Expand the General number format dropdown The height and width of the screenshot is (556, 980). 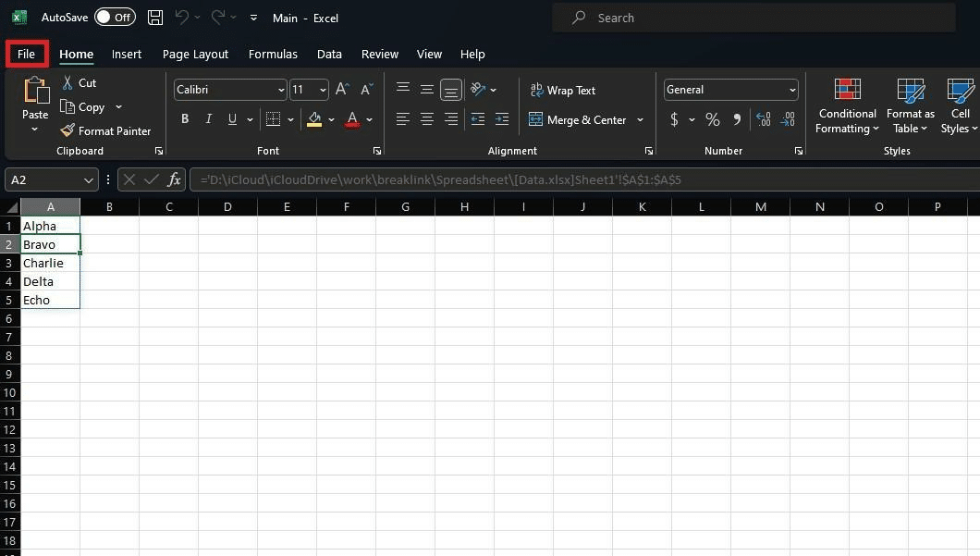pos(792,90)
